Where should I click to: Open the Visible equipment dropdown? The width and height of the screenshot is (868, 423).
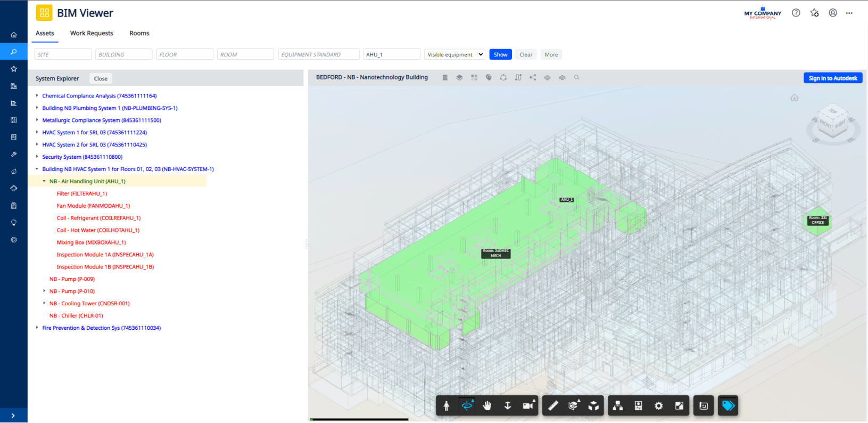[455, 54]
